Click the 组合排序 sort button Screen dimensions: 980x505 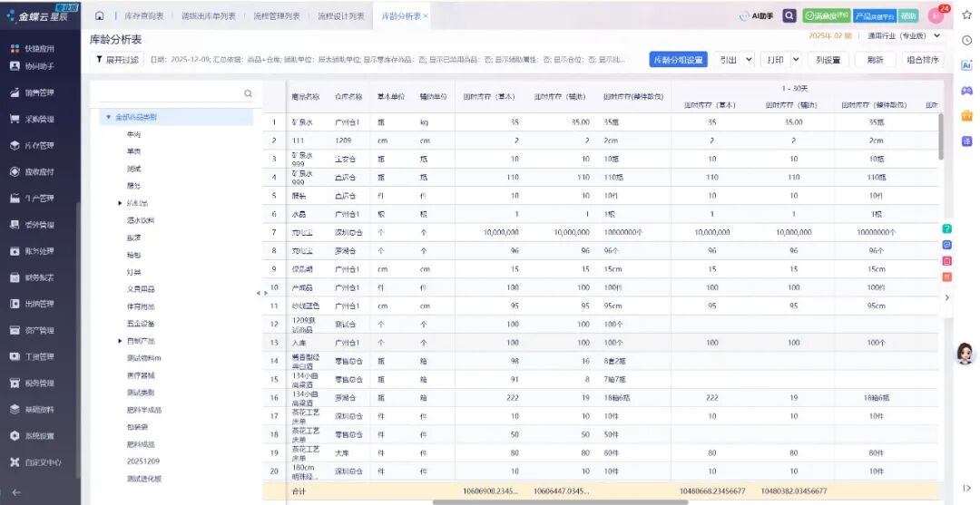923,60
